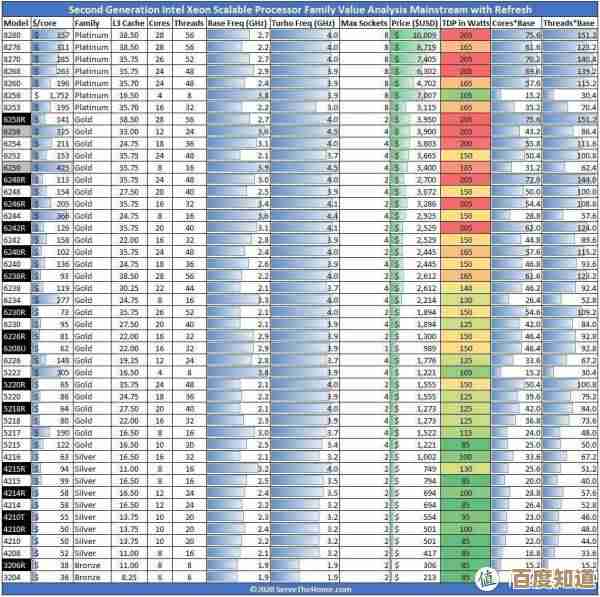
Task: Click the Max Sockets column header
Action: click(364, 21)
